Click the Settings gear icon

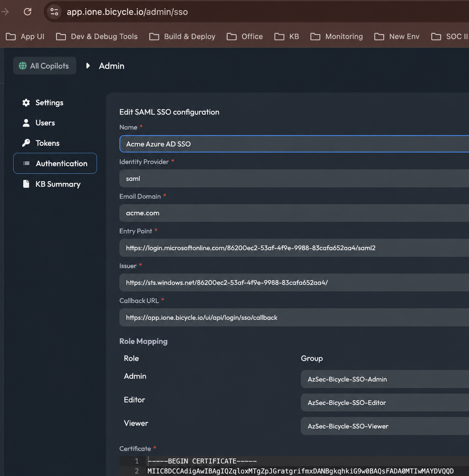26,103
